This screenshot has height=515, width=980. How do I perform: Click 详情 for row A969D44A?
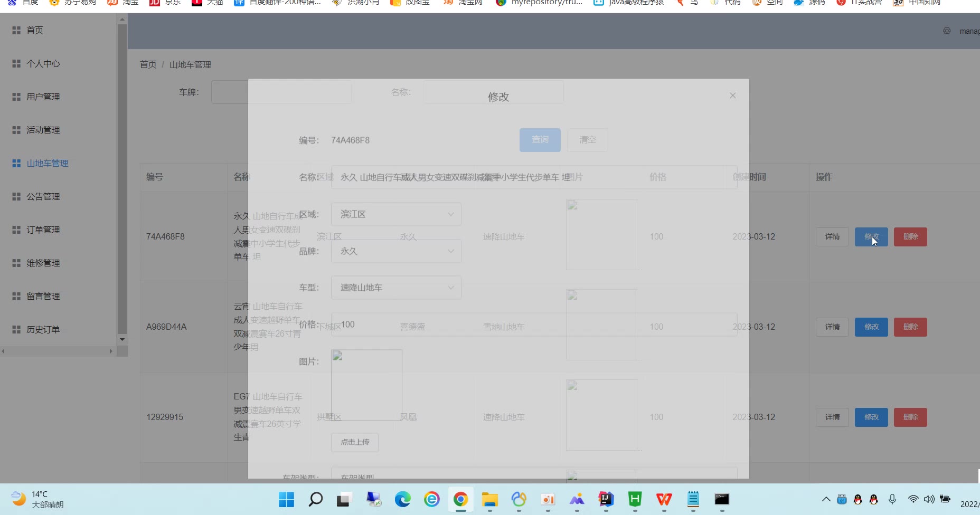coord(832,327)
